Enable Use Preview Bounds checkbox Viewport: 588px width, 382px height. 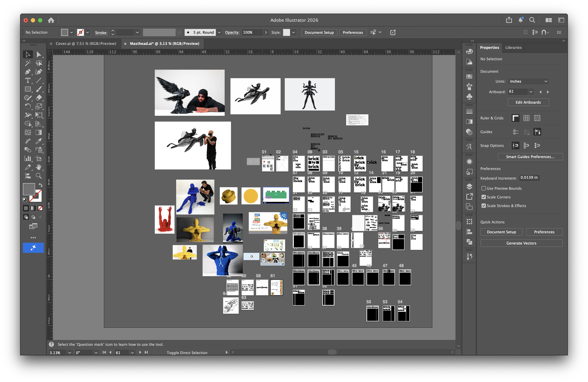pyautogui.click(x=484, y=188)
